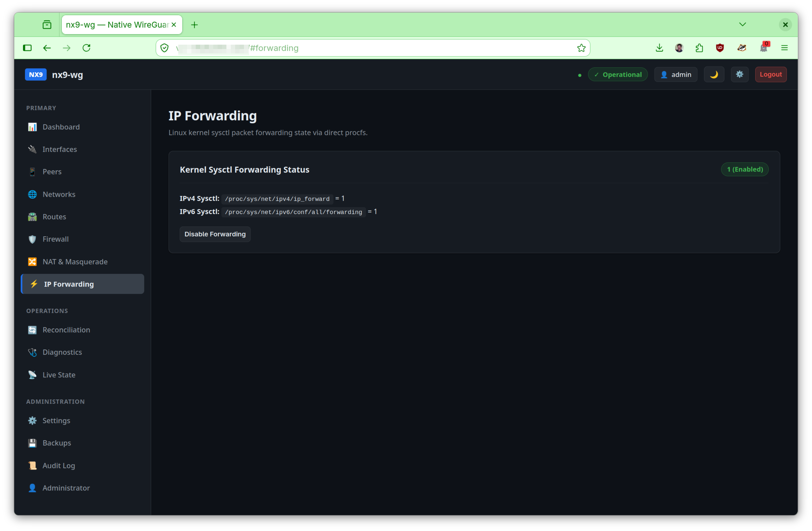Viewport: 812px width, 531px height.
Task: Go back with browser back arrow
Action: 47,48
